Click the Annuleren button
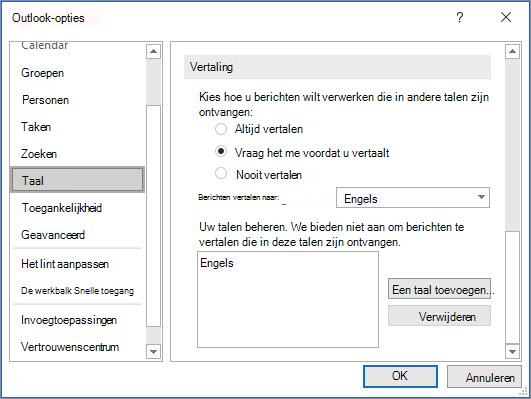 (484, 376)
